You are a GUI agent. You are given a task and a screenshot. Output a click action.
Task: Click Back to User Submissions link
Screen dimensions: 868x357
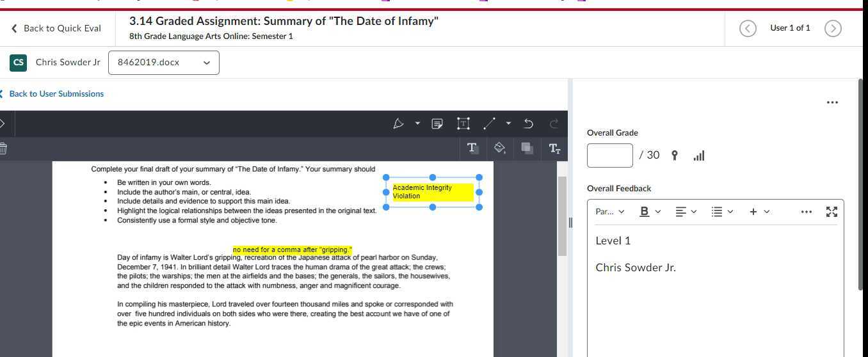coord(56,94)
